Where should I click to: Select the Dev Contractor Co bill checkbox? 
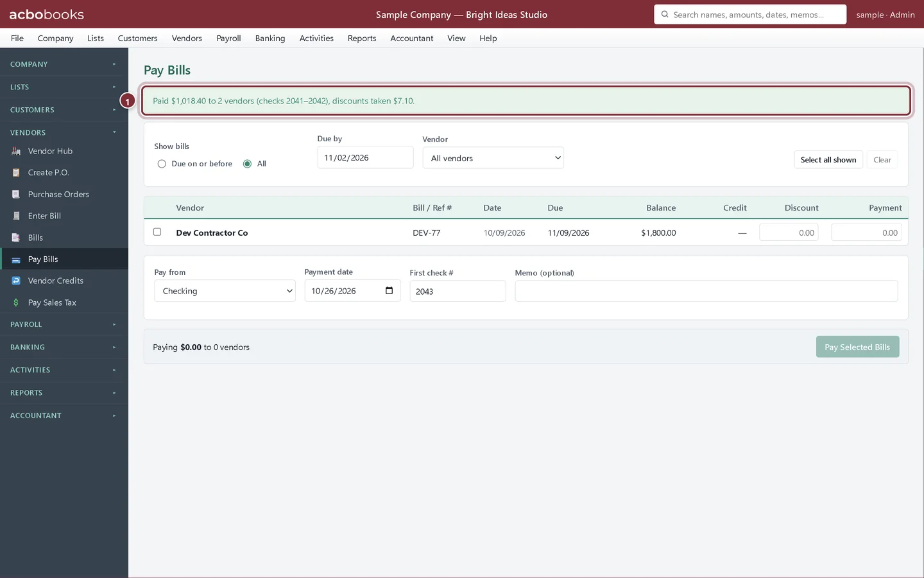[157, 232]
